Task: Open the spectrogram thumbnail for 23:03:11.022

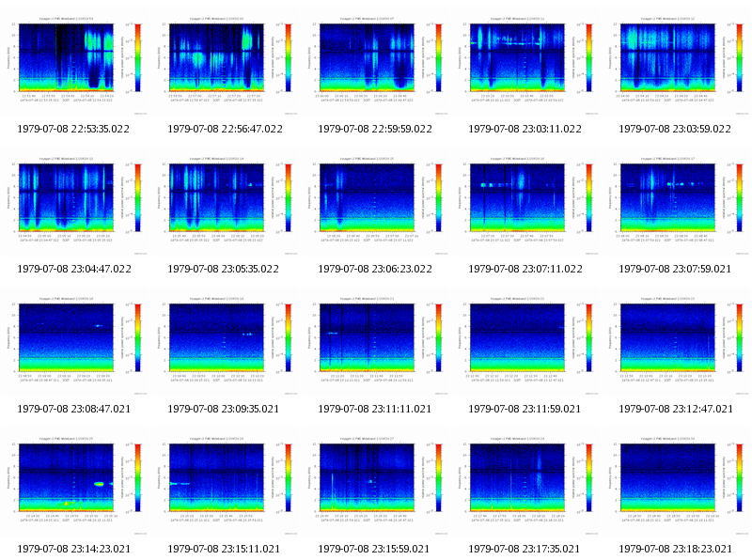Action: click(525, 62)
